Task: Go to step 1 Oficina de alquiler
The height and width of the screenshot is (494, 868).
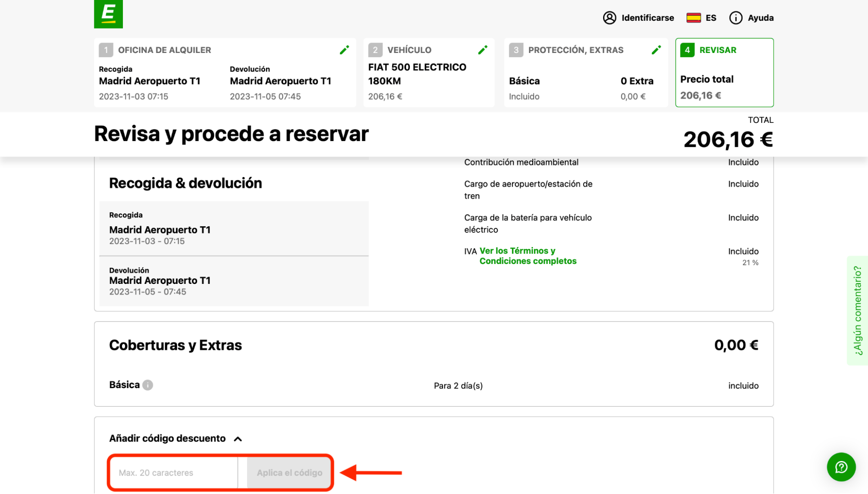Action: click(x=165, y=50)
